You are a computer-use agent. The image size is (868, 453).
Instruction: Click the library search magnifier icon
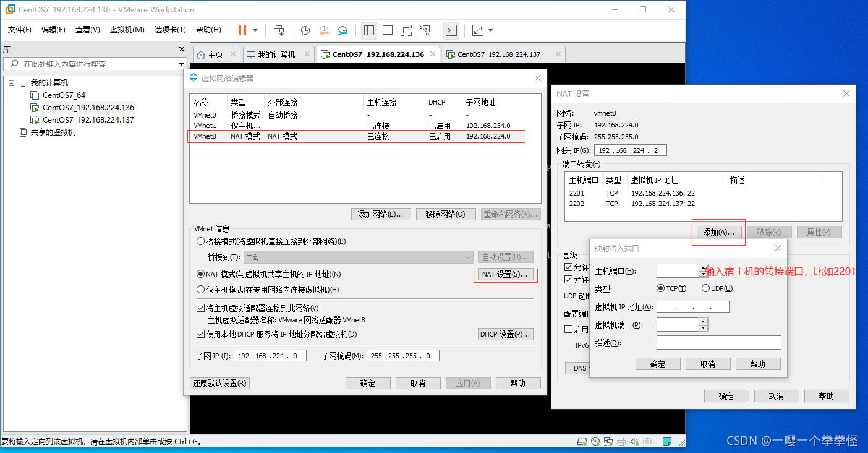click(14, 64)
